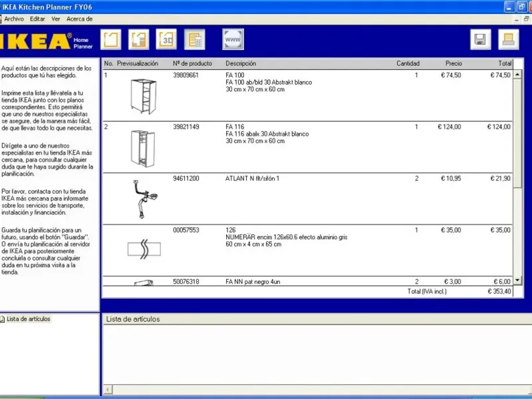Screen dimensions: 532x399
Task: Click price € 10,95 in ATLANT row
Action: (x=451, y=178)
